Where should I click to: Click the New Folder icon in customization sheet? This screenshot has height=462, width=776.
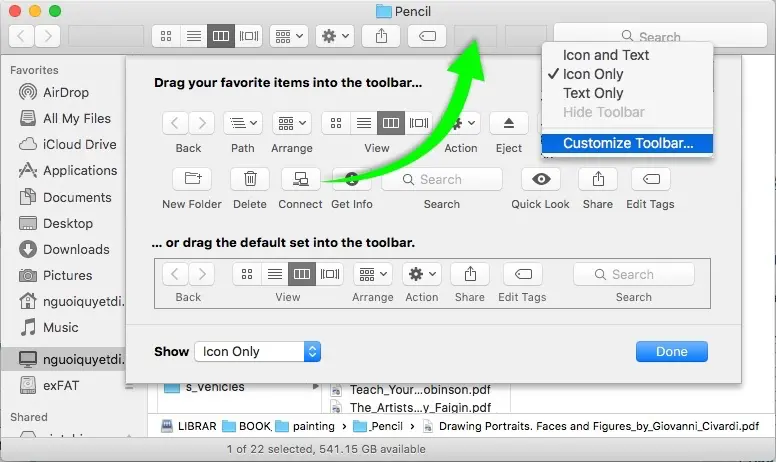[191, 180]
